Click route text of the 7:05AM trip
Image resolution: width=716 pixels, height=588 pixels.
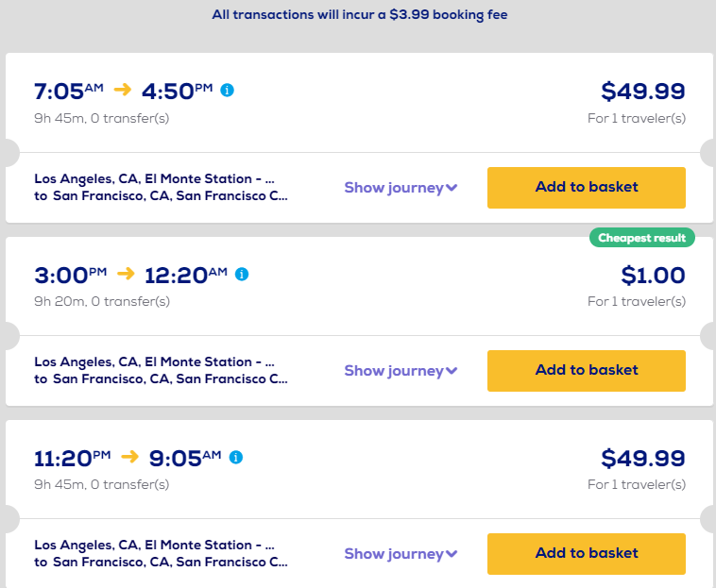[x=161, y=187]
